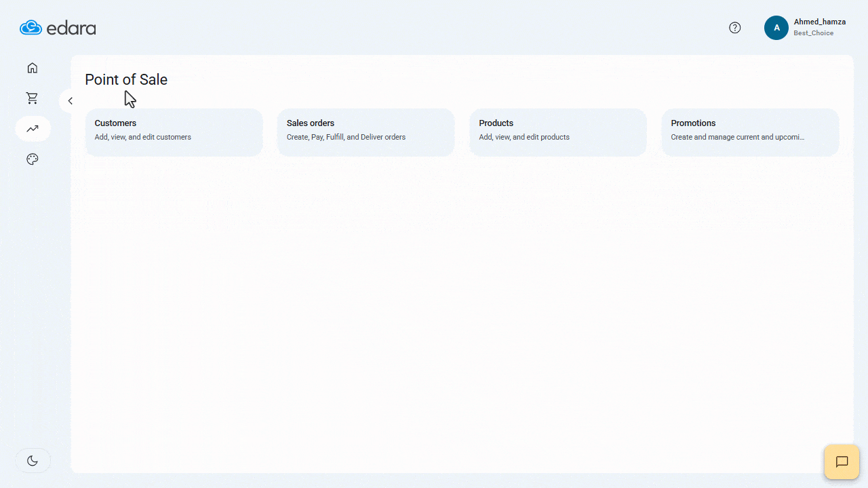The width and height of the screenshot is (868, 488).
Task: Open the chat support button
Action: (x=842, y=462)
